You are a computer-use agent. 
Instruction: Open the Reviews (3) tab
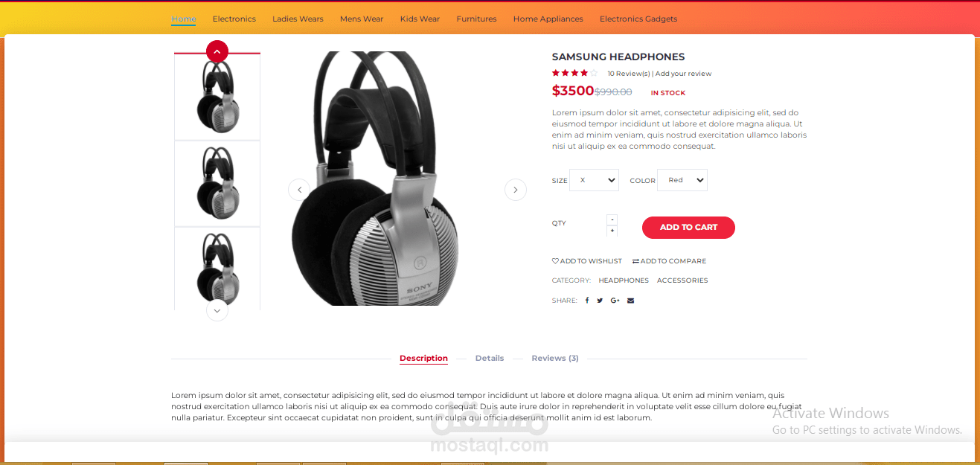point(555,359)
